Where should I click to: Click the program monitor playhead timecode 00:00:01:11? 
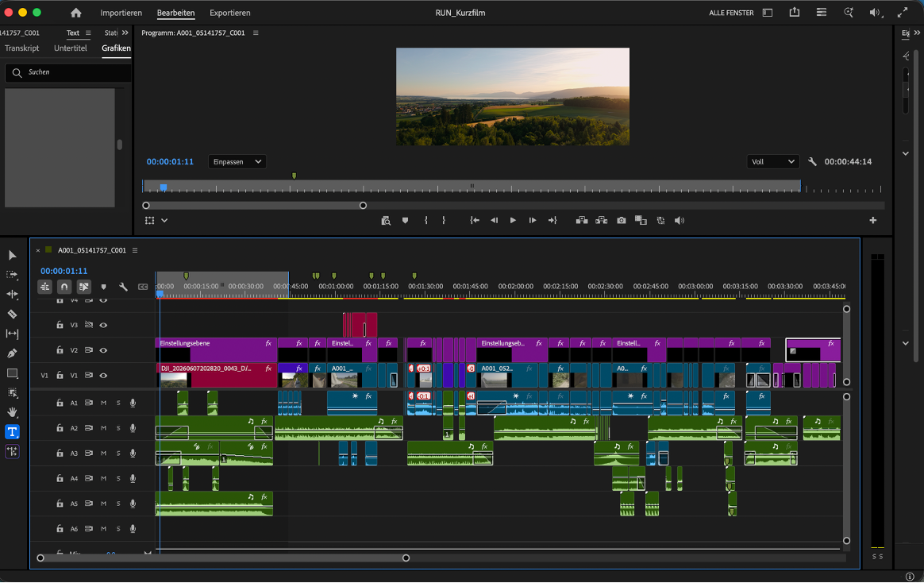(171, 161)
